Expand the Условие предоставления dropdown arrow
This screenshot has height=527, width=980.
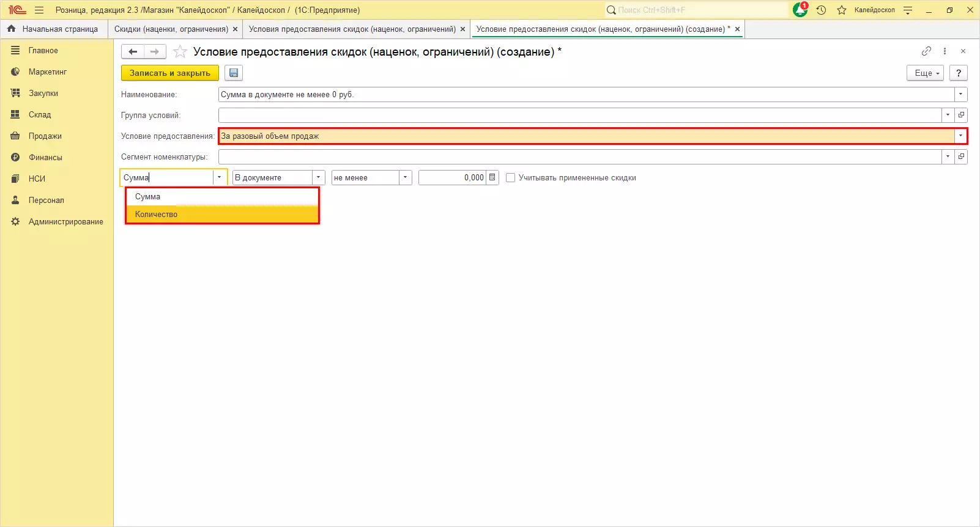tap(960, 136)
